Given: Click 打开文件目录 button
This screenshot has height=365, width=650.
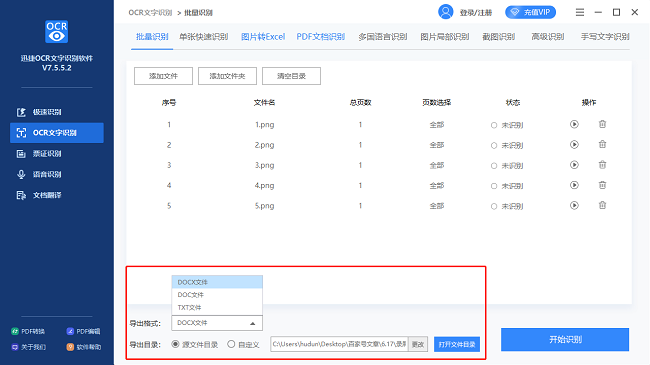Looking at the screenshot, I should coord(457,344).
